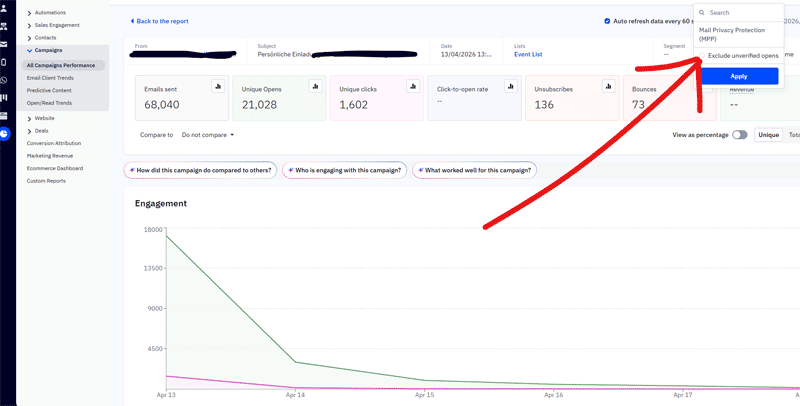
Task: Click the magnifier icon in Search box
Action: [702, 12]
